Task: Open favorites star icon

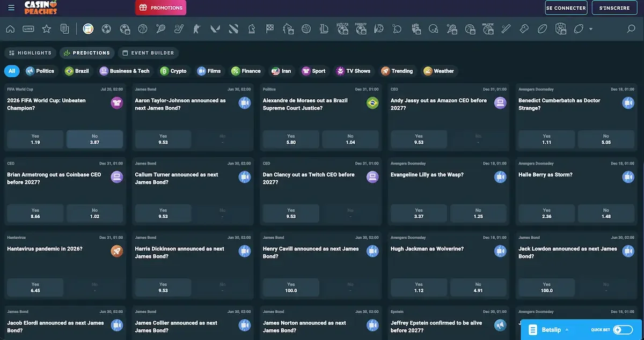Action: [47, 29]
